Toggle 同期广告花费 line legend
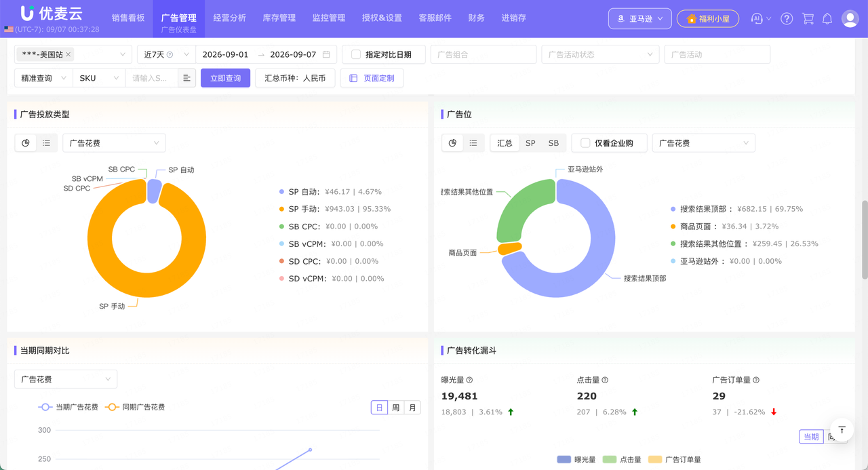 pos(134,407)
